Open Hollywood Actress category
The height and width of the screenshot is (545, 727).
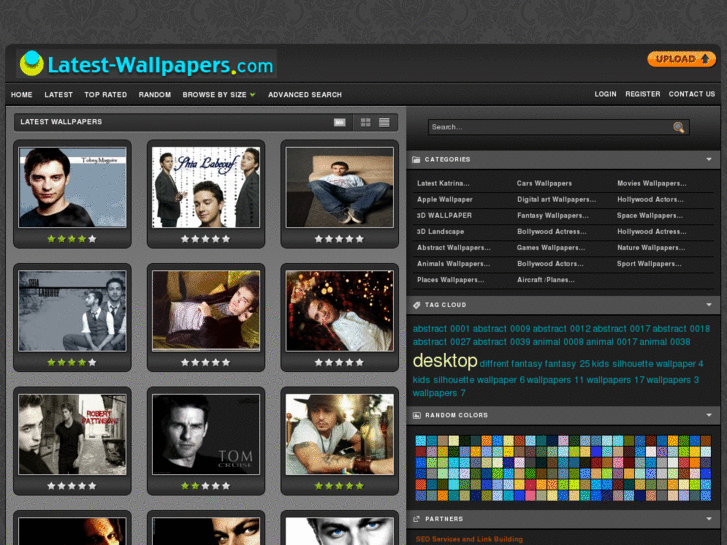[x=651, y=231]
